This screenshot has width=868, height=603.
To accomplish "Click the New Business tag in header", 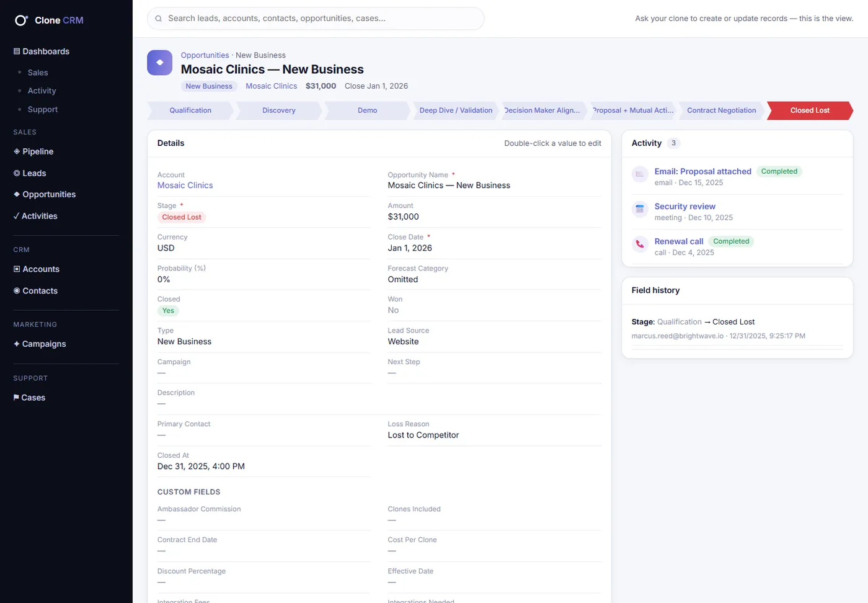I will [209, 86].
